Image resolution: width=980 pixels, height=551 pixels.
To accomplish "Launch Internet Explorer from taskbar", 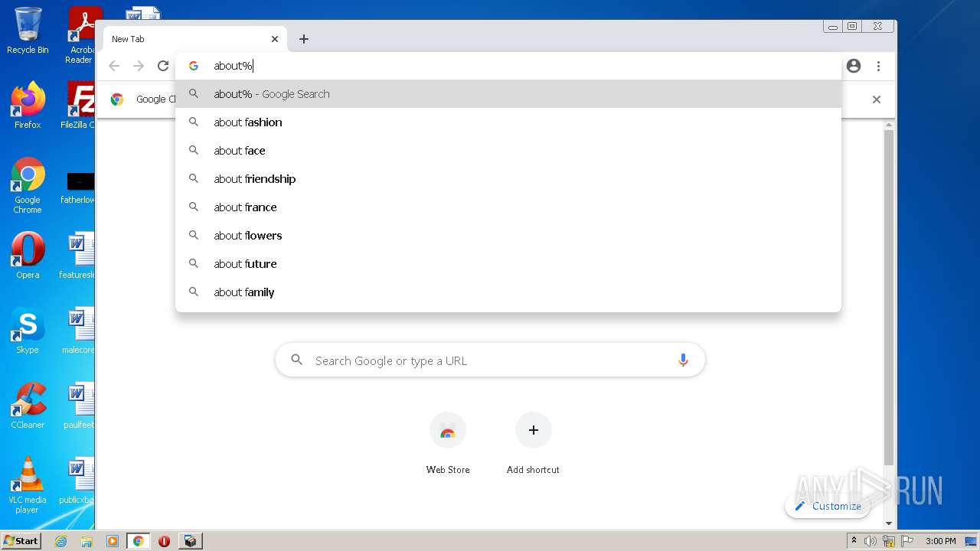I will (x=60, y=541).
